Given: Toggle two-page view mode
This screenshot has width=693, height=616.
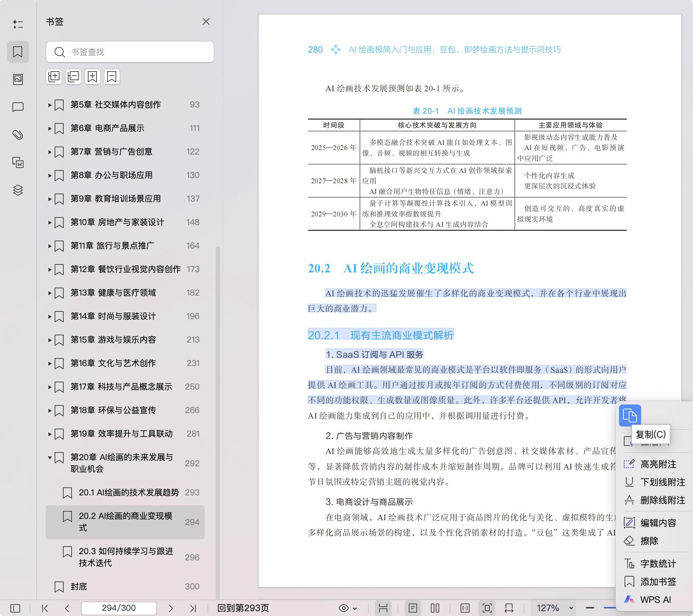Looking at the screenshot, I should 435,608.
